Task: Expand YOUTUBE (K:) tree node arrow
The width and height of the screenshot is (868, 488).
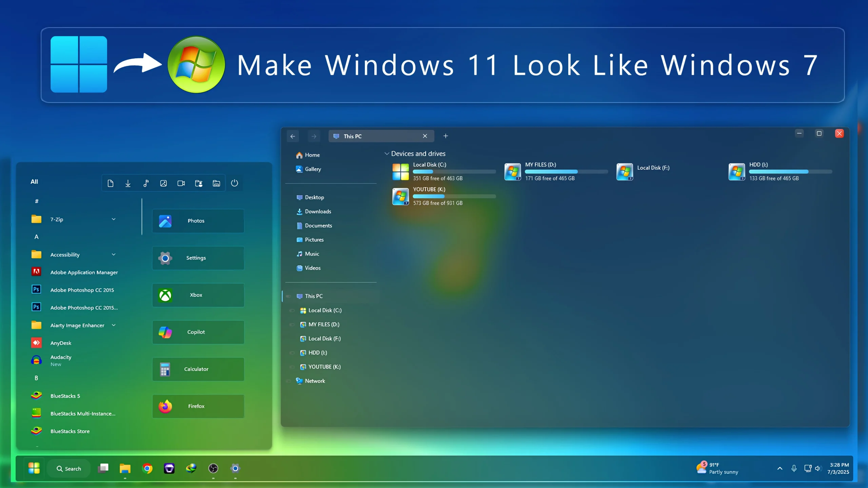Action: (292, 367)
